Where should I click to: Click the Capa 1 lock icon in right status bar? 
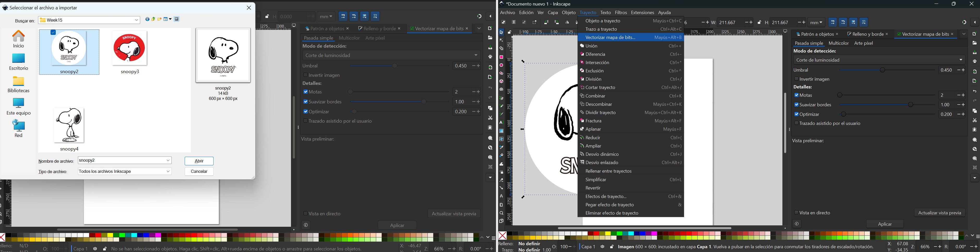pos(611,247)
